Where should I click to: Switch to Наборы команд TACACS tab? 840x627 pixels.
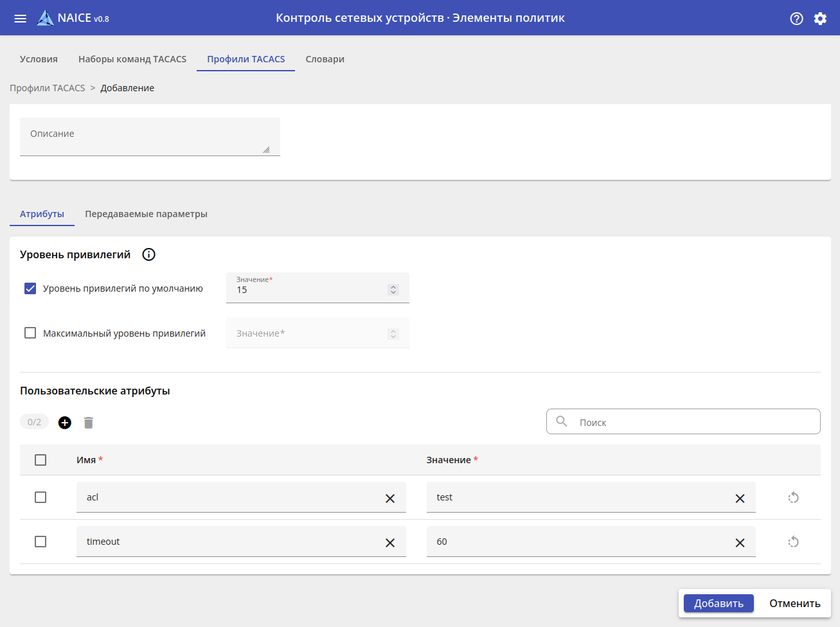pyautogui.click(x=132, y=59)
